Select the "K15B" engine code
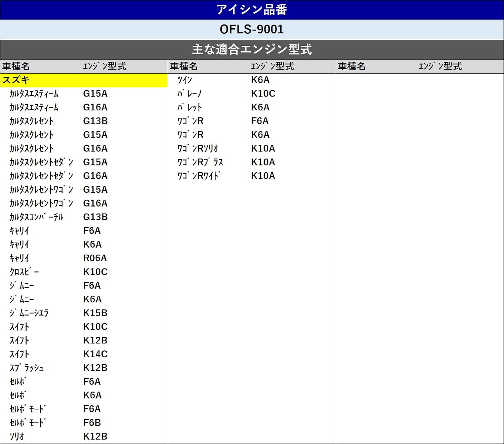This screenshot has height=444, width=504. pos(95,313)
